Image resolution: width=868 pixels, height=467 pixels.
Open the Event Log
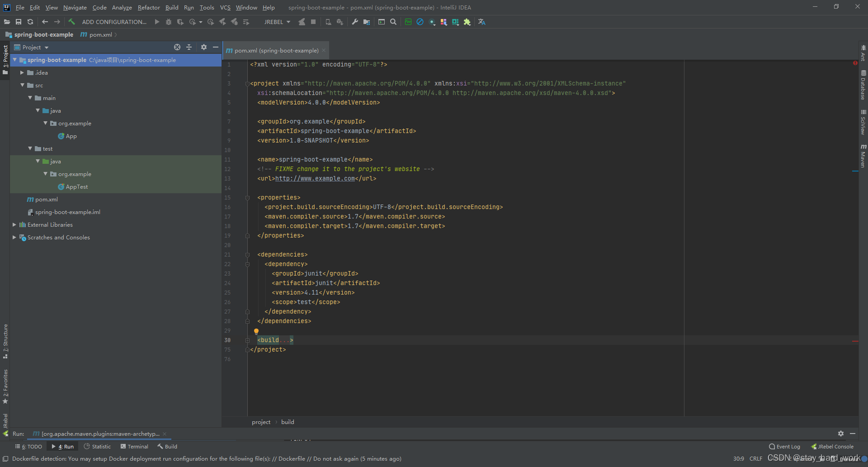point(784,446)
